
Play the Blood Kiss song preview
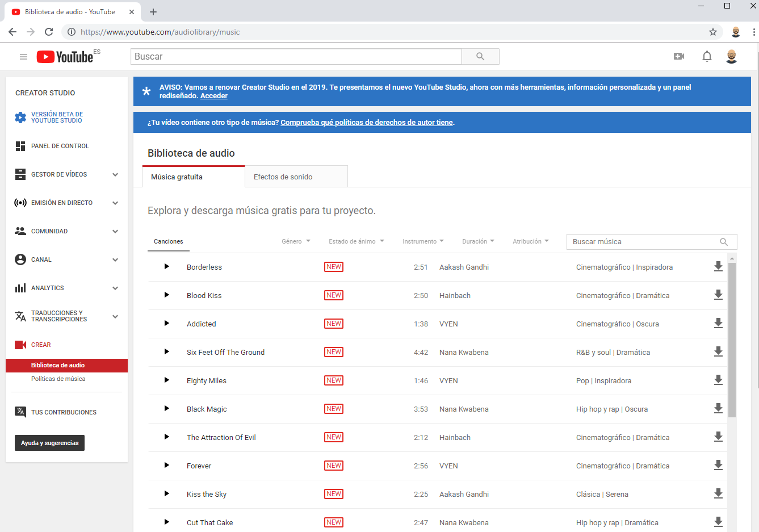[166, 295]
